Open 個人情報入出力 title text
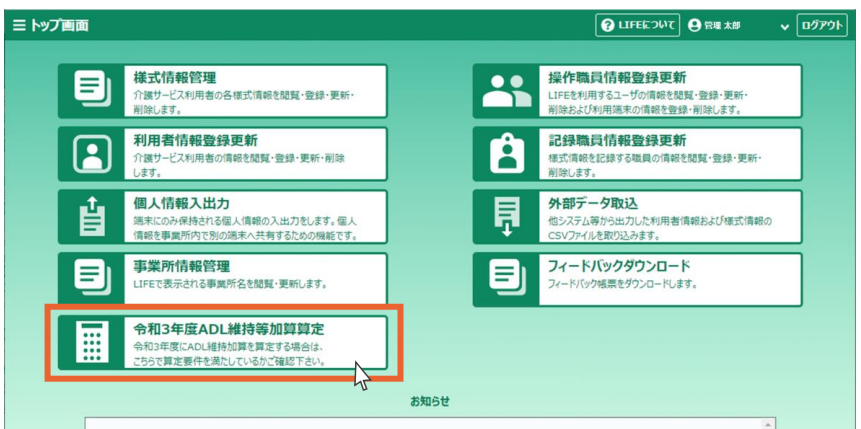The width and height of the screenshot is (861, 429). click(x=181, y=204)
